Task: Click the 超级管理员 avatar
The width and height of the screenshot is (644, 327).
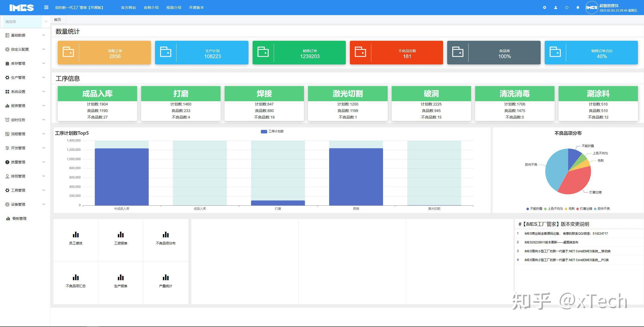Action: click(x=591, y=8)
